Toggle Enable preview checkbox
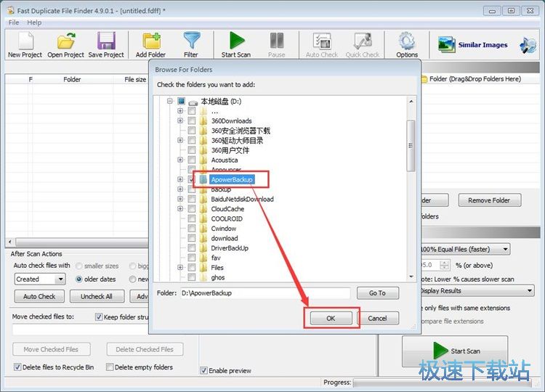The image size is (545, 392). pos(203,370)
